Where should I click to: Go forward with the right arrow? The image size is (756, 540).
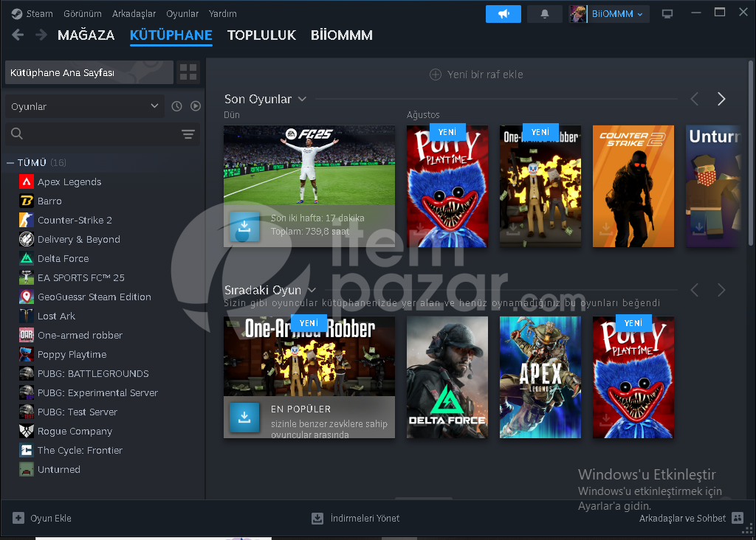[41, 35]
